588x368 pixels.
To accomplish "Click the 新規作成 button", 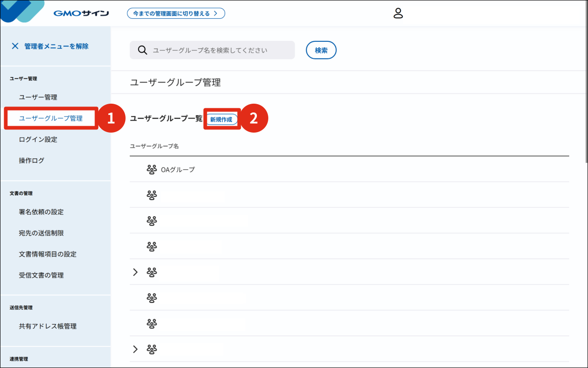I will click(x=221, y=119).
